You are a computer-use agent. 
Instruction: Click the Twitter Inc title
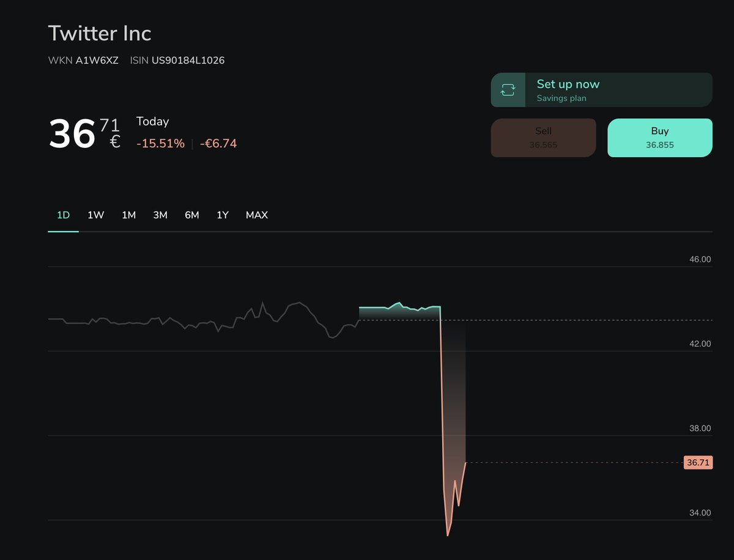(100, 33)
